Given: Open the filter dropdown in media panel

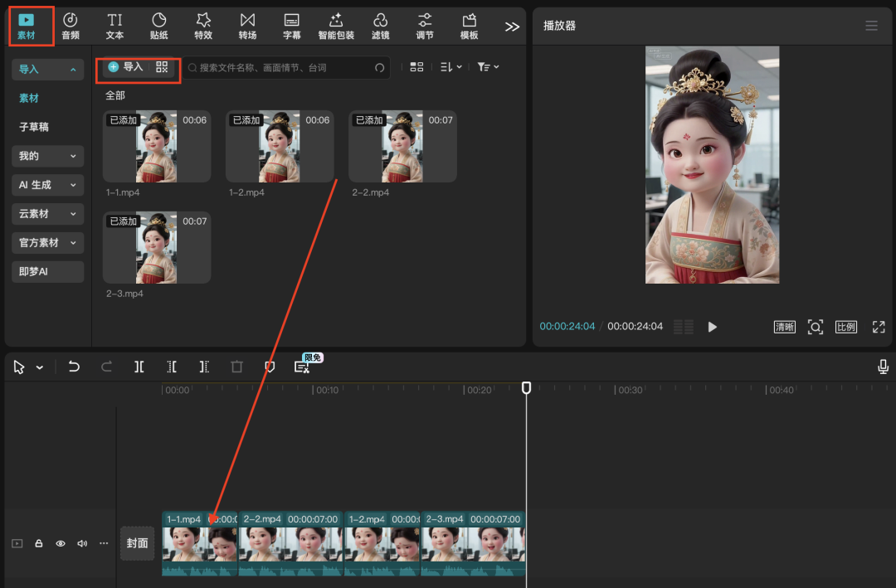Looking at the screenshot, I should [488, 67].
